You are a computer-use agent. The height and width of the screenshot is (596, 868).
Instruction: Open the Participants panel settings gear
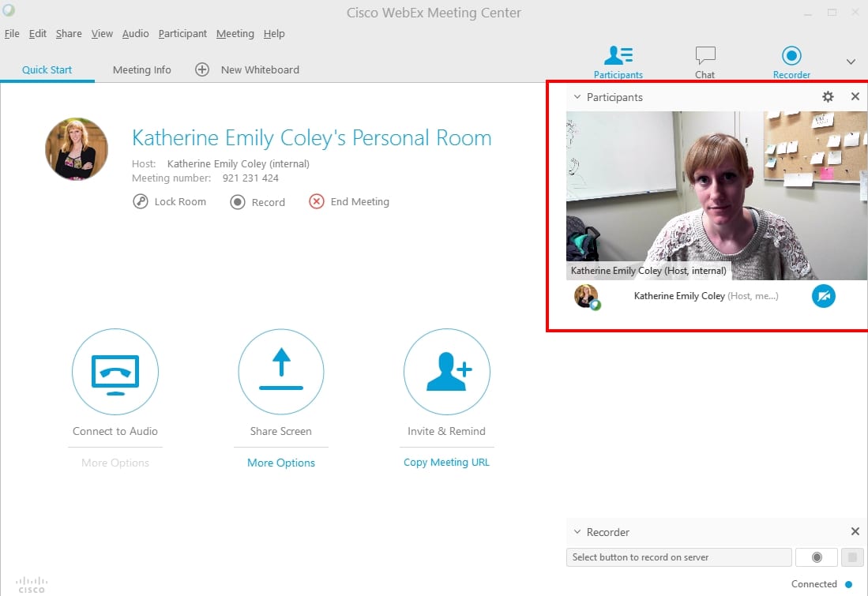click(827, 96)
